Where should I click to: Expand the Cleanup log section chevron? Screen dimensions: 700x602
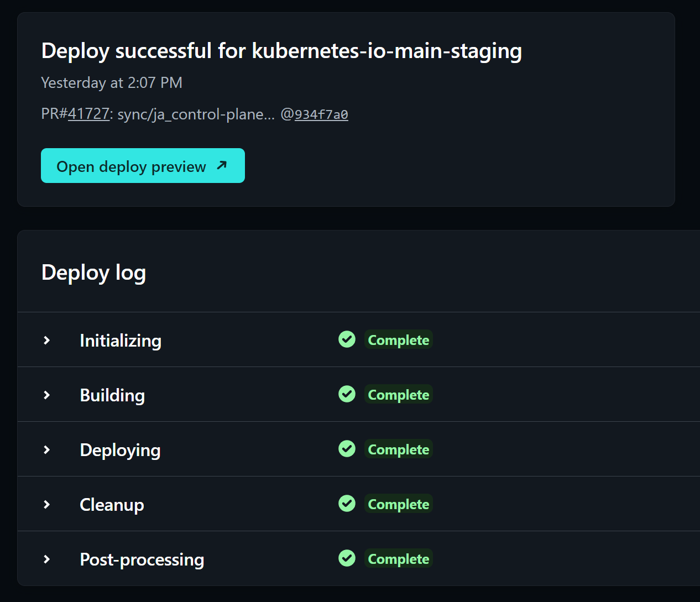click(47, 505)
